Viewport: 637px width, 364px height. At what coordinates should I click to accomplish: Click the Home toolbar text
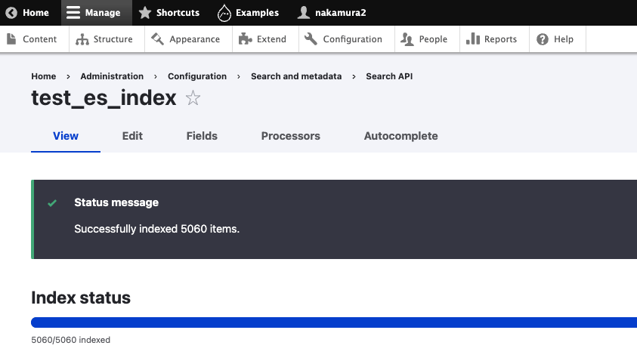pyautogui.click(x=36, y=13)
